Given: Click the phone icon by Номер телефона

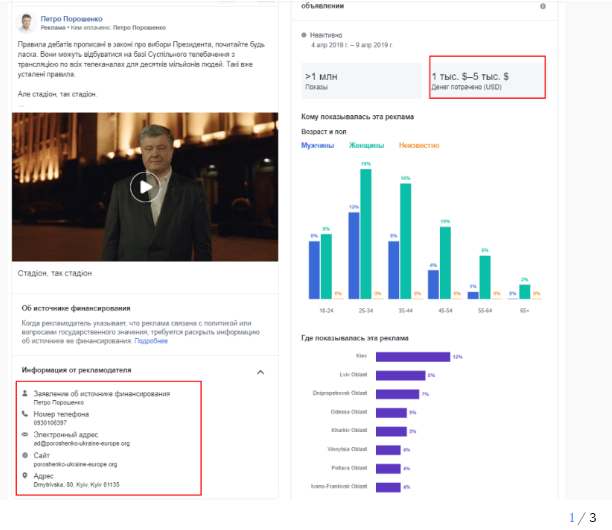Looking at the screenshot, I should [25, 414].
